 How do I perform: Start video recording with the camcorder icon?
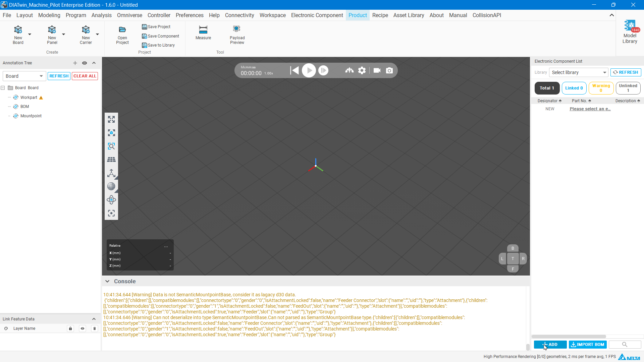coord(377,70)
